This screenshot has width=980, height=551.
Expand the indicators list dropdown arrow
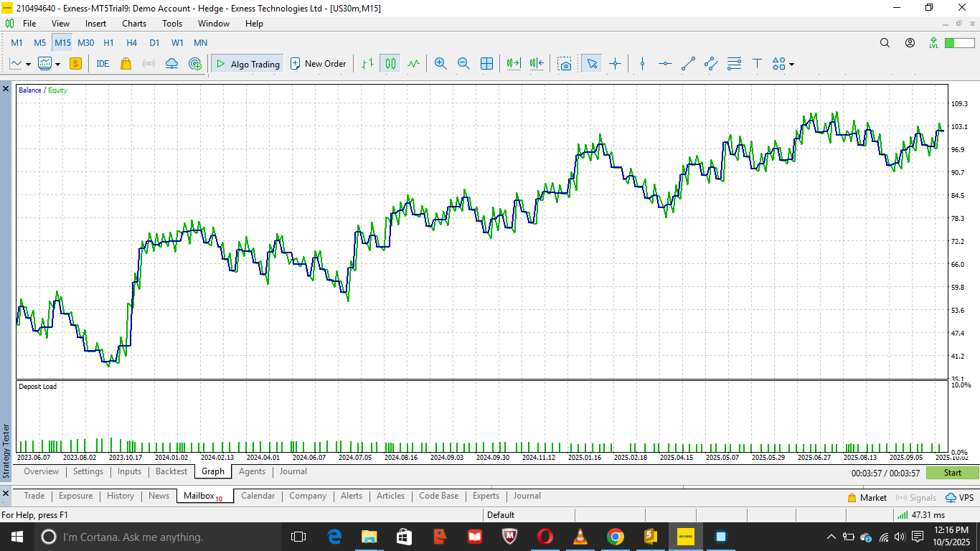tap(57, 65)
